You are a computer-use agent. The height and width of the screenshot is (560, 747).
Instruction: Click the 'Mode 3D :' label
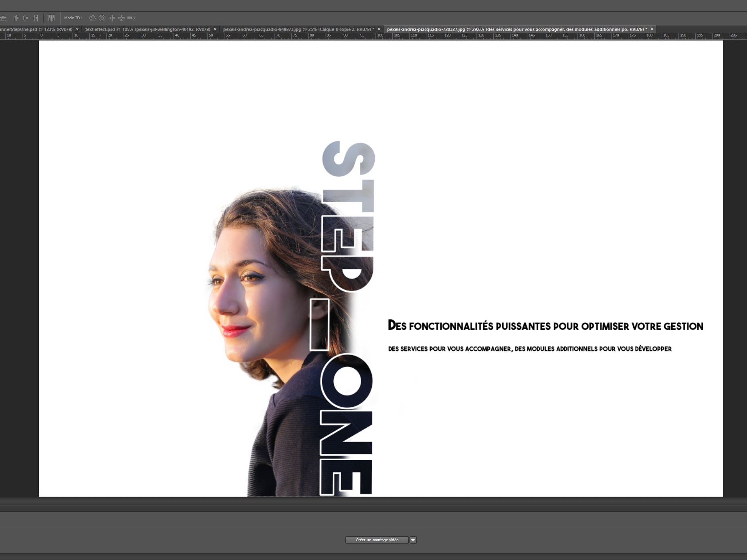(x=73, y=18)
